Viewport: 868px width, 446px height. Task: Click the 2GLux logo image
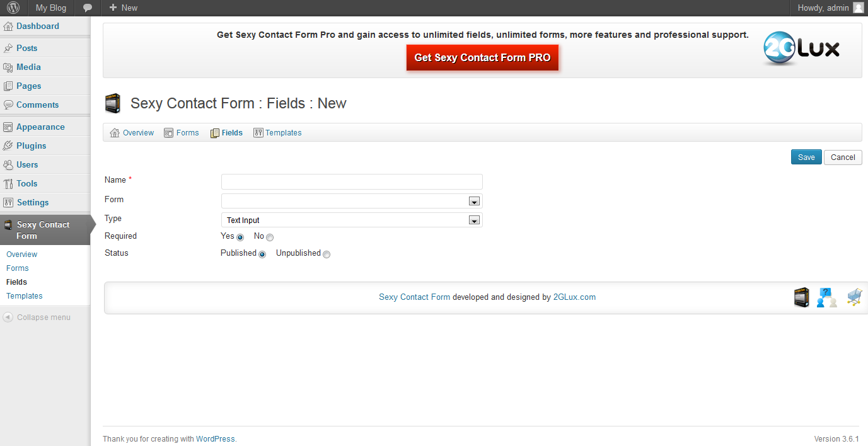click(801, 49)
